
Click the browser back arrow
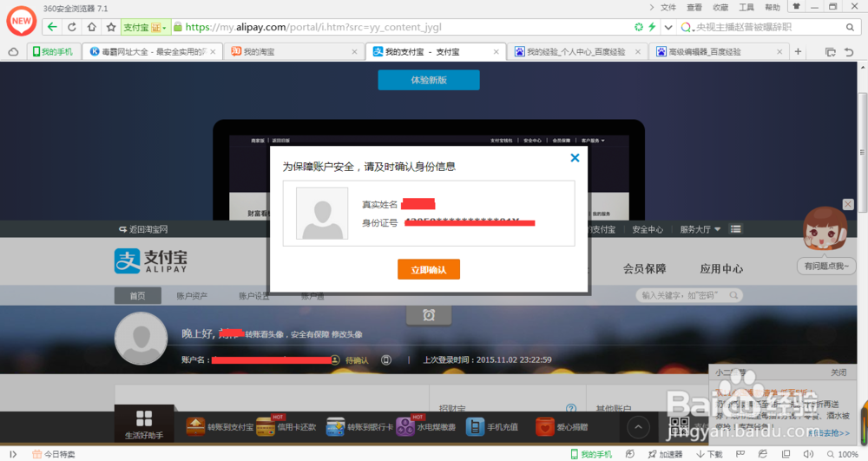point(52,27)
